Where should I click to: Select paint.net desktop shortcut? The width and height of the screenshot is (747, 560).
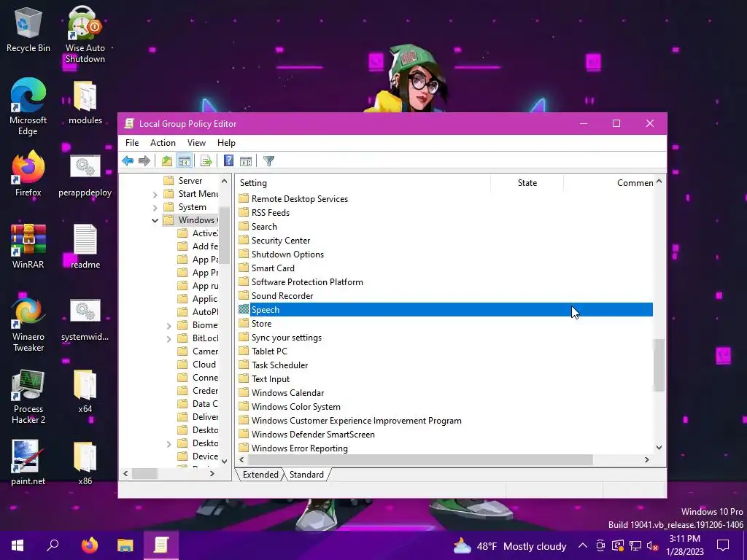point(28,463)
